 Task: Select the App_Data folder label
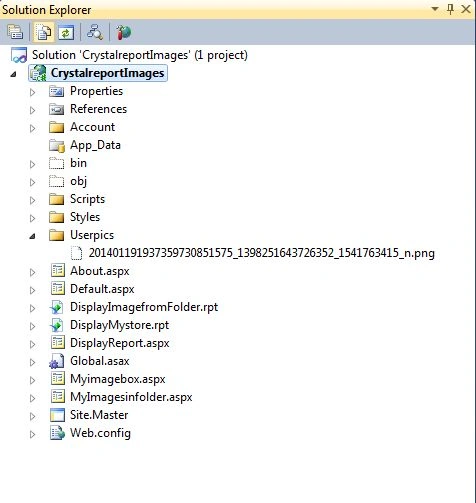click(95, 145)
